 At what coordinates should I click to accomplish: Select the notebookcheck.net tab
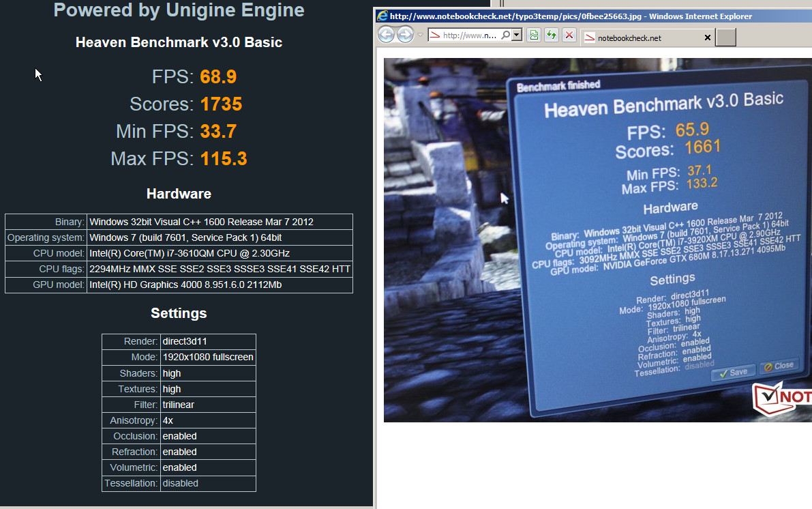coord(647,38)
